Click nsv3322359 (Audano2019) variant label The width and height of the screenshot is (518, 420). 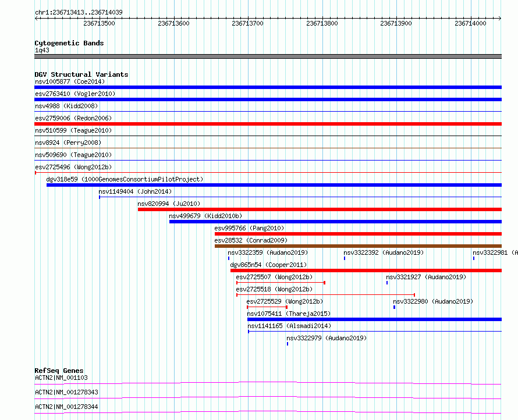coord(268,252)
